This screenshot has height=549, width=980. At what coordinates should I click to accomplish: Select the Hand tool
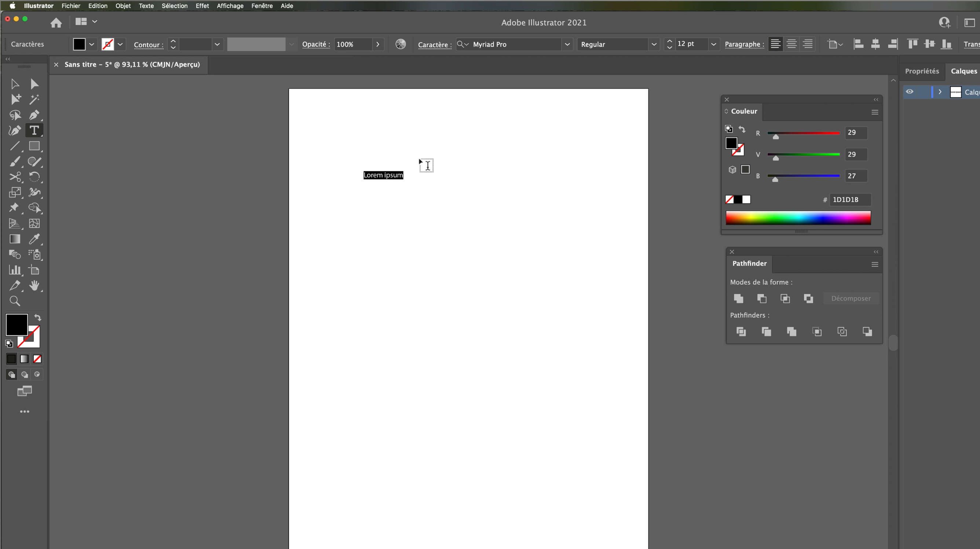(34, 285)
